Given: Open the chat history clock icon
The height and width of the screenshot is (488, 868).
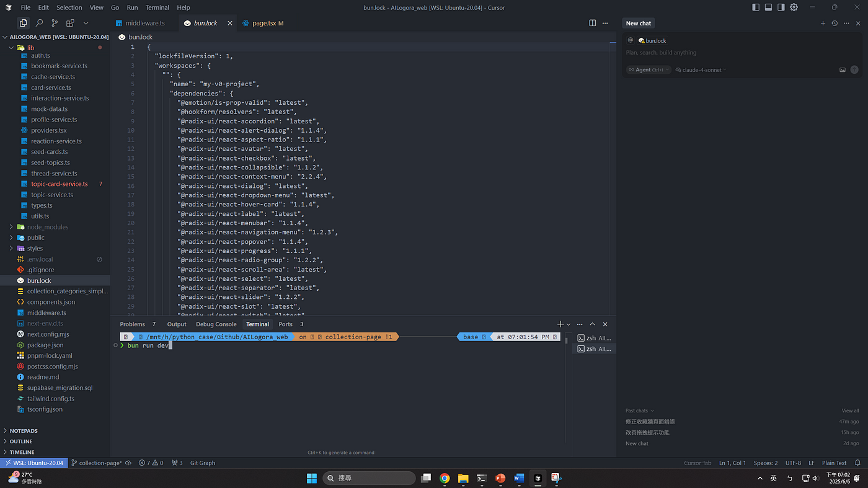Looking at the screenshot, I should [835, 23].
